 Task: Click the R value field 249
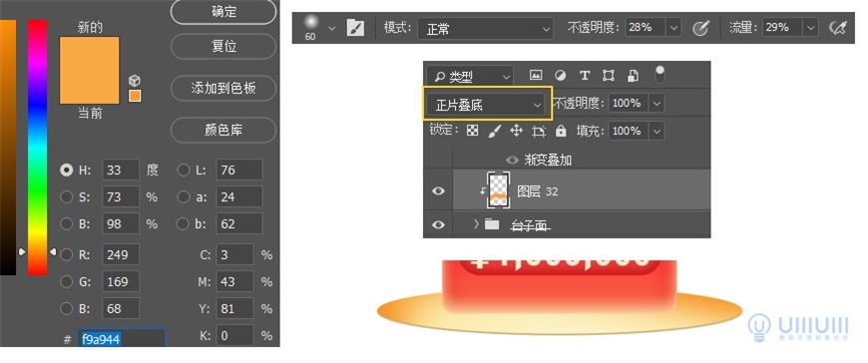coord(121,254)
